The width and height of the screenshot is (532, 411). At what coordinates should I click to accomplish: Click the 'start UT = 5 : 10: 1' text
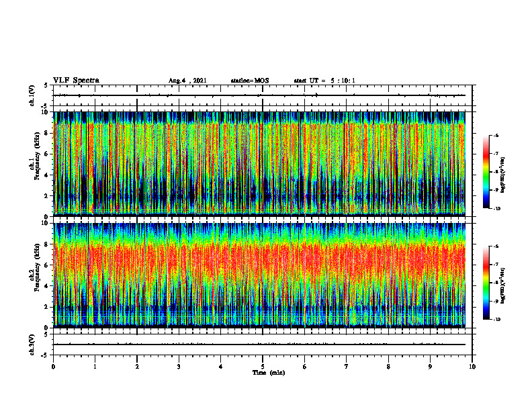324,81
